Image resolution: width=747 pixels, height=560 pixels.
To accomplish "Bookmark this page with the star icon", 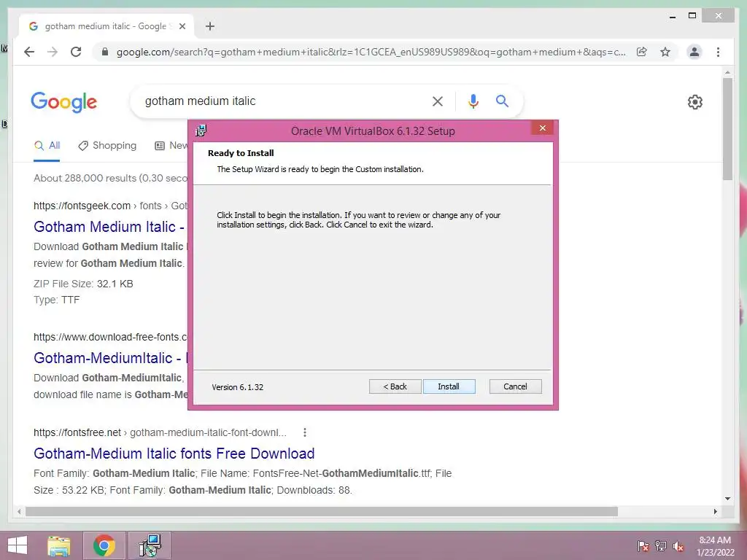I will [665, 52].
